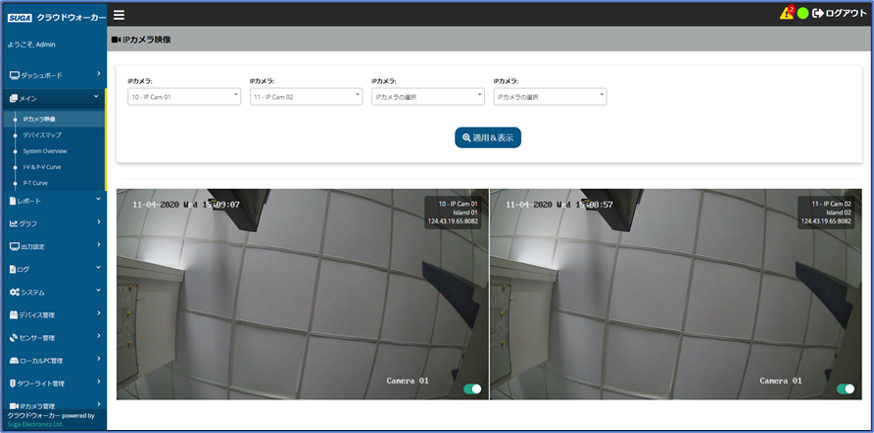Click the システム gears icon in sidebar
This screenshot has height=433, width=874.
tap(14, 292)
